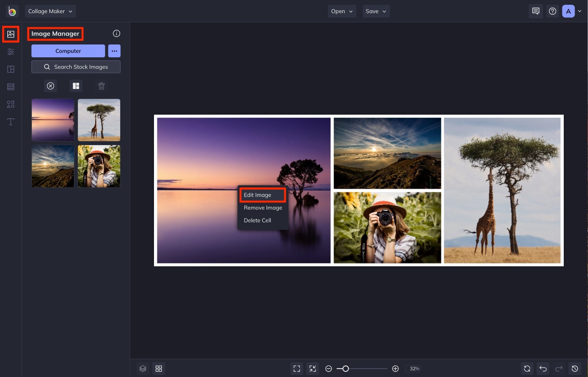Choose Edit Image from the context menu
The height and width of the screenshot is (377, 588).
click(x=262, y=195)
